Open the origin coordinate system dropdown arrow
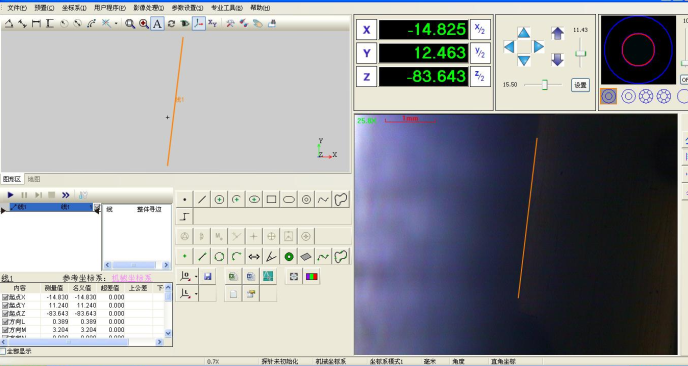The width and height of the screenshot is (688, 366). (196, 276)
